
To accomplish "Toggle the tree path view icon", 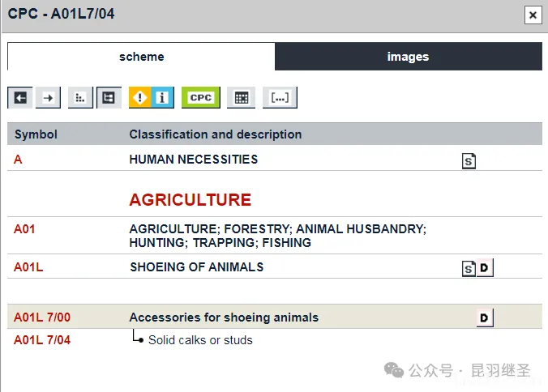I will (x=108, y=98).
